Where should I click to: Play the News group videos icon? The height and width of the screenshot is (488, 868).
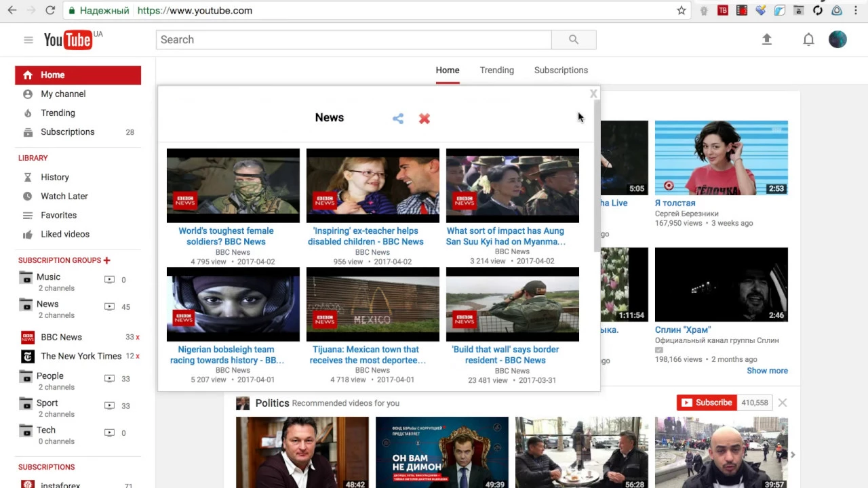[x=109, y=306]
